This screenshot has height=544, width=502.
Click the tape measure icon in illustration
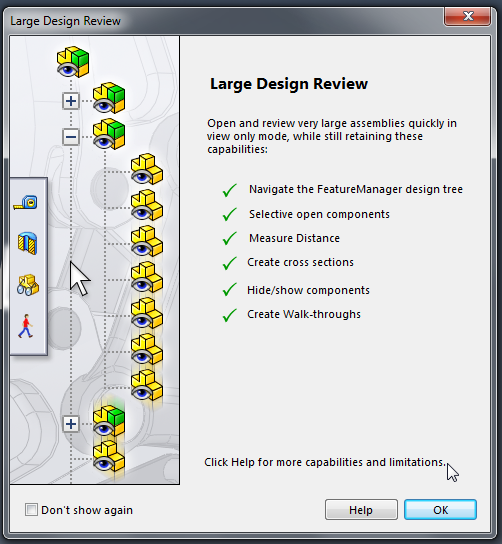click(x=26, y=202)
